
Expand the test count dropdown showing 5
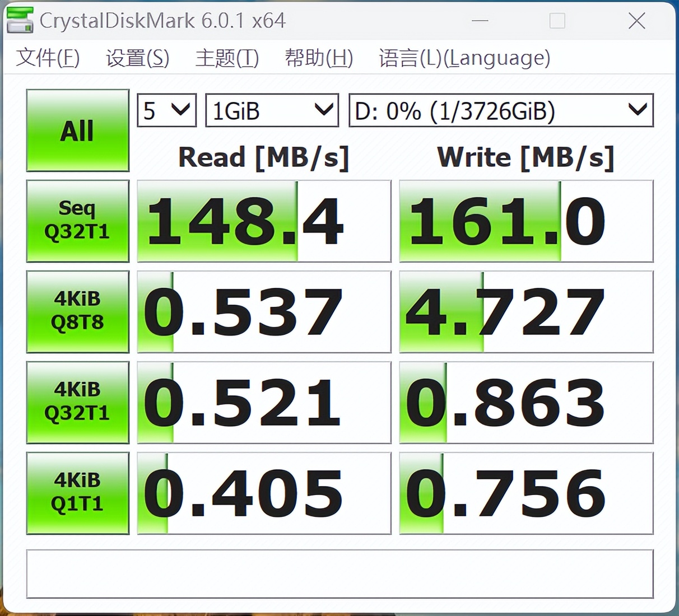pyautogui.click(x=167, y=110)
